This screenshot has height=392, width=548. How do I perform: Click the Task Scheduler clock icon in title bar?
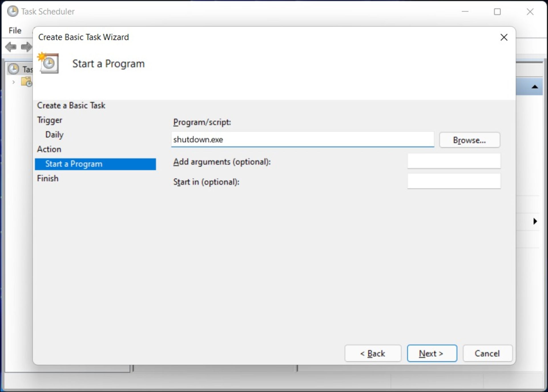click(13, 11)
